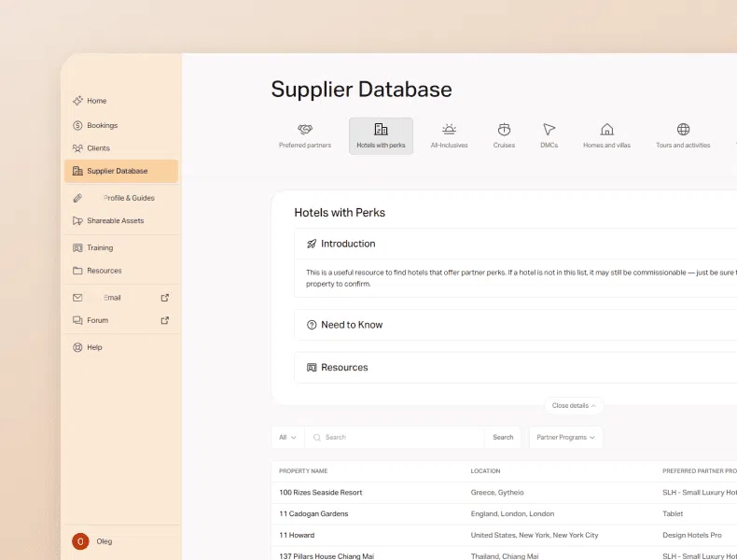
Task: Collapse the Introduction section
Action: tap(516, 244)
